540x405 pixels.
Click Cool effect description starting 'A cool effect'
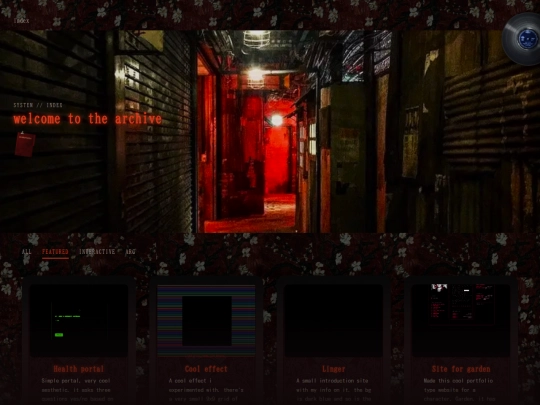[206, 390]
